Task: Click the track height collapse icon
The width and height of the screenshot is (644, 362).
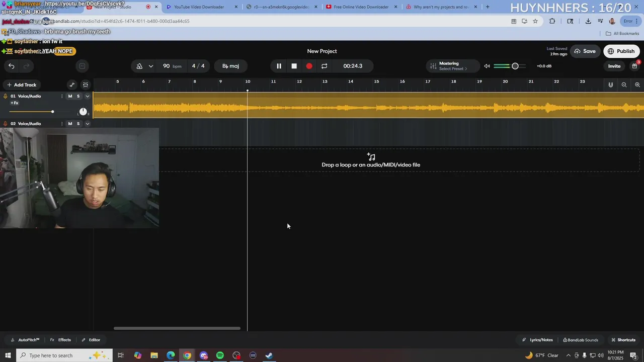Action: click(86, 85)
